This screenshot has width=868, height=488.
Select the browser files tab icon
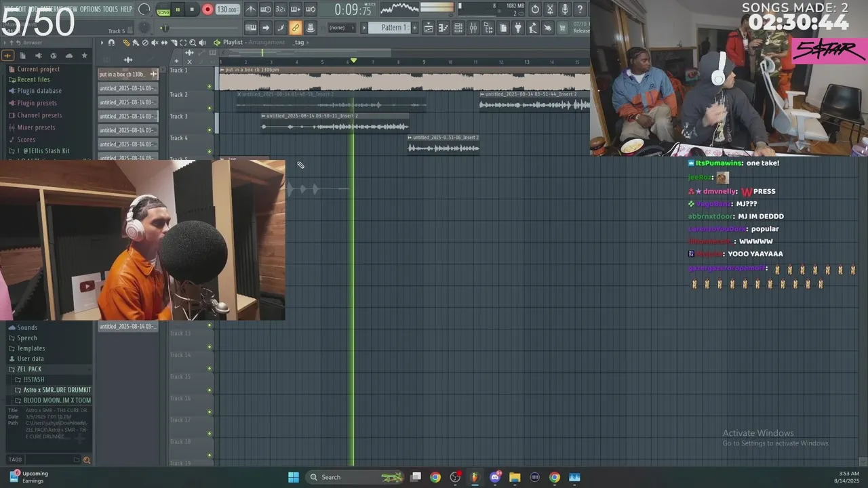(22, 56)
